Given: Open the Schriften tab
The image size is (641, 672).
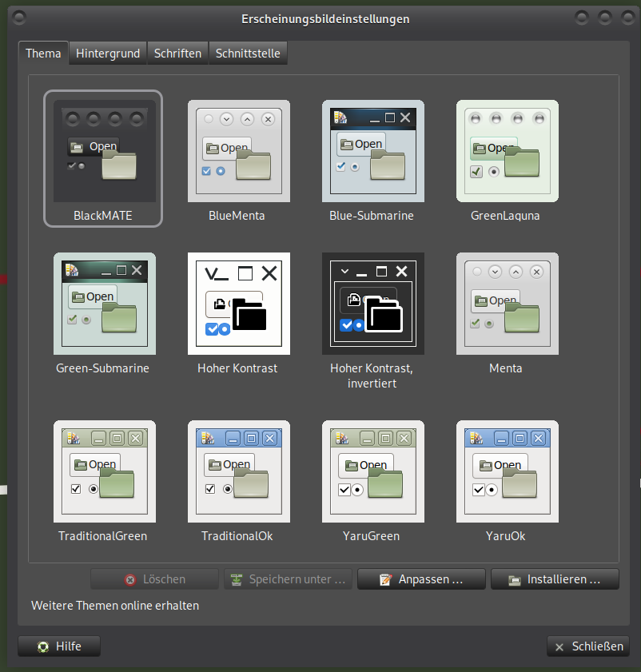Looking at the screenshot, I should point(177,54).
